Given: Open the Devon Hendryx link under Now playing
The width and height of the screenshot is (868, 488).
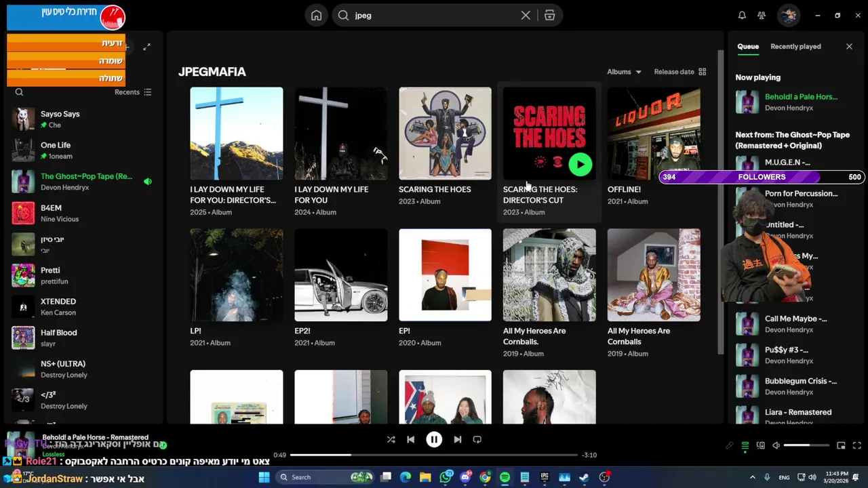Looking at the screenshot, I should (x=789, y=108).
